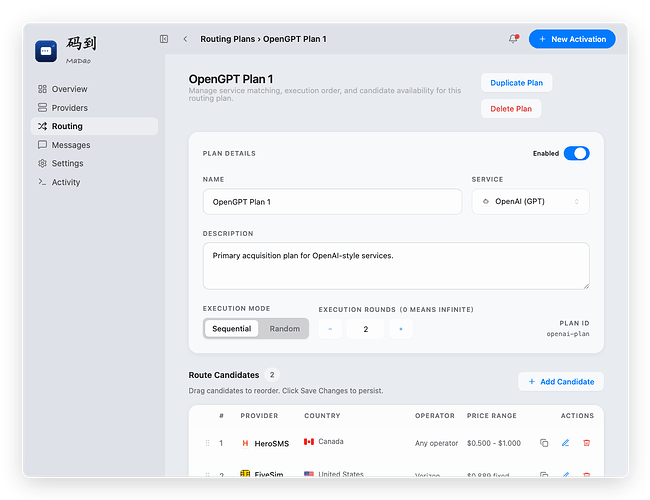This screenshot has width=650, height=500.
Task: Click the HeroSMS provider logo
Action: tap(245, 443)
